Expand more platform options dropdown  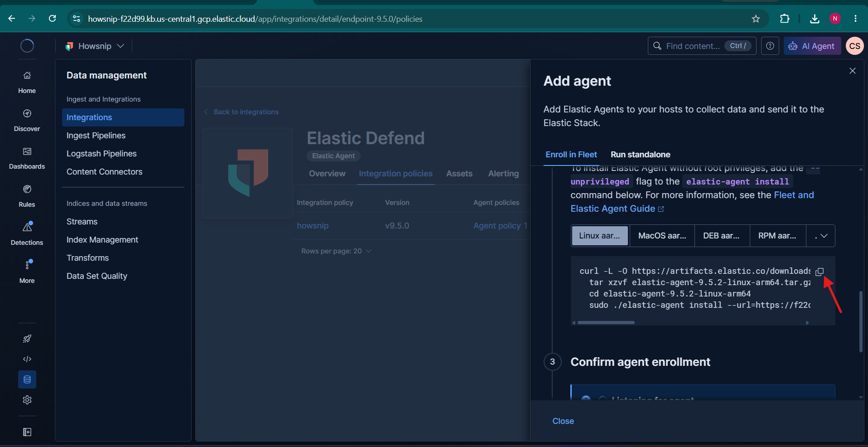pos(821,236)
